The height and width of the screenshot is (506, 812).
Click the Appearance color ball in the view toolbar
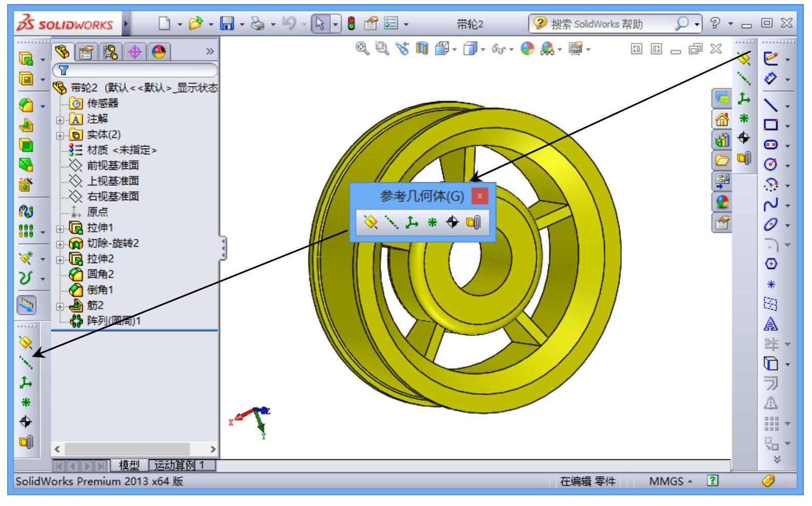[527, 49]
